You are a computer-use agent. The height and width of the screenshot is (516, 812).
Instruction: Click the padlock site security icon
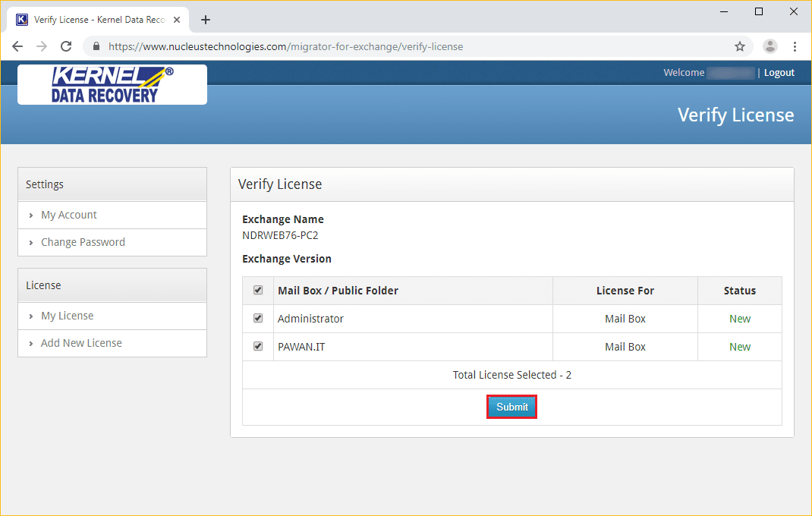(96, 46)
